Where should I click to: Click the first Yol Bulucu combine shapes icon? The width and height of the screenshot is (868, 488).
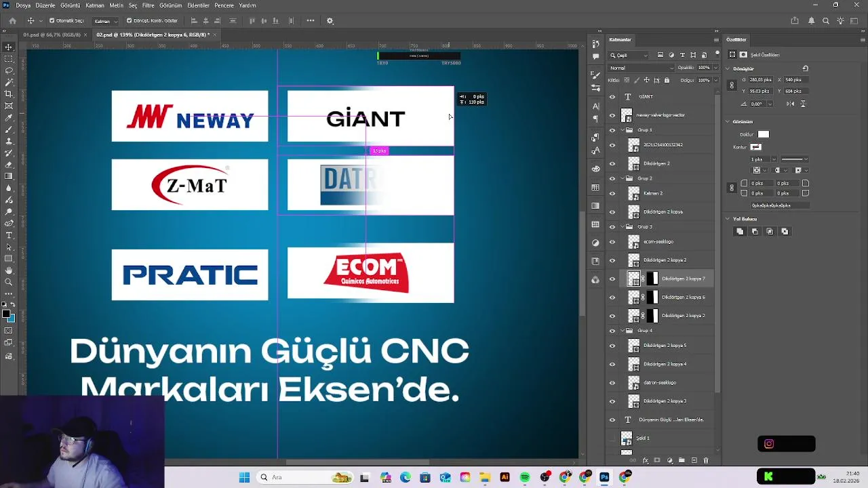(740, 232)
